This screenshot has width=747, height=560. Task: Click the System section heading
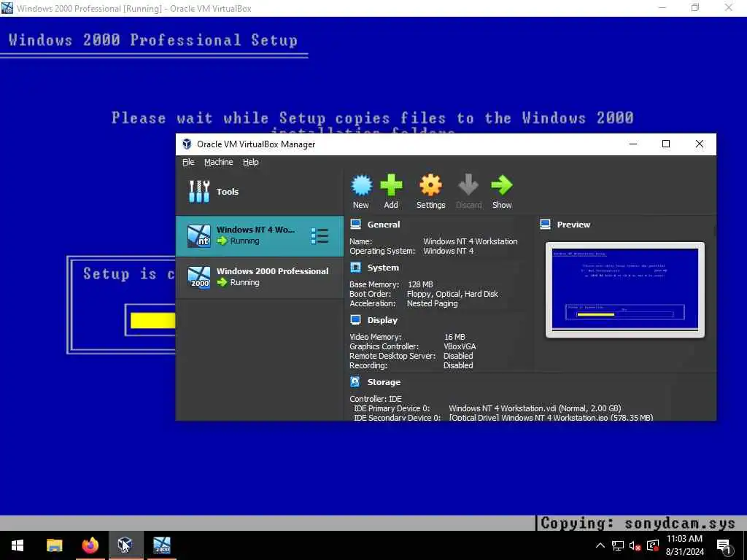[383, 268]
